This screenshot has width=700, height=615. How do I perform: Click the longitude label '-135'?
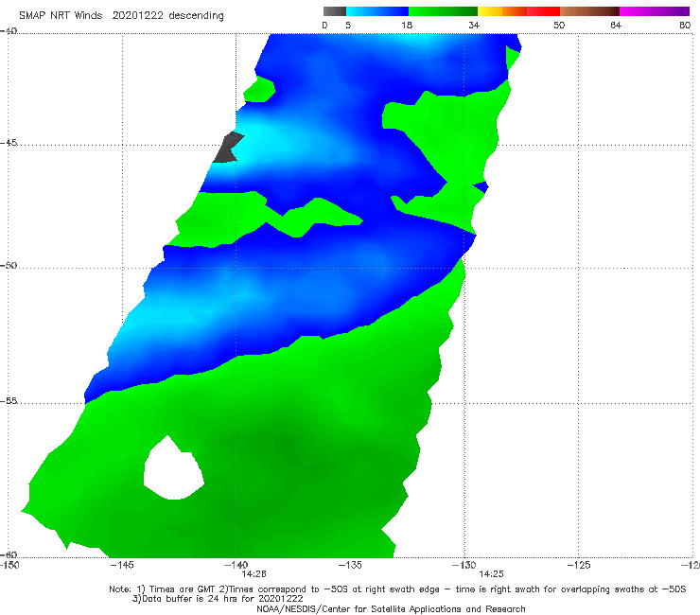click(350, 565)
